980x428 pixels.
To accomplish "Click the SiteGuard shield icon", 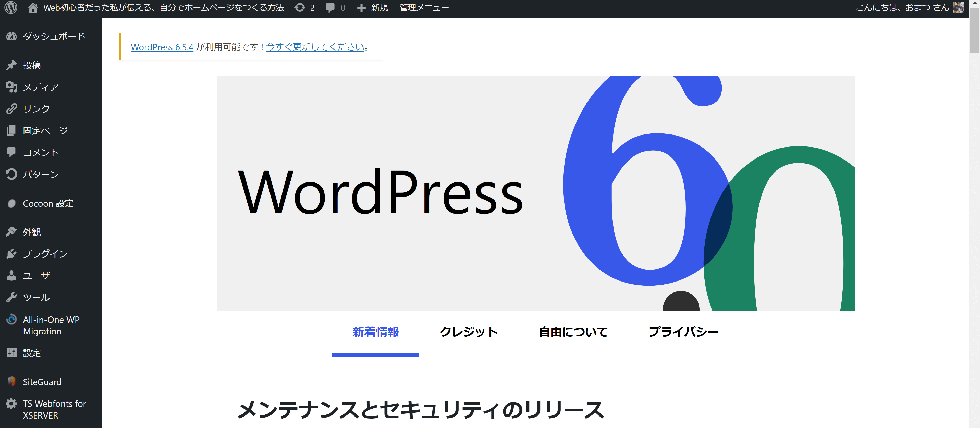I will click(x=11, y=382).
